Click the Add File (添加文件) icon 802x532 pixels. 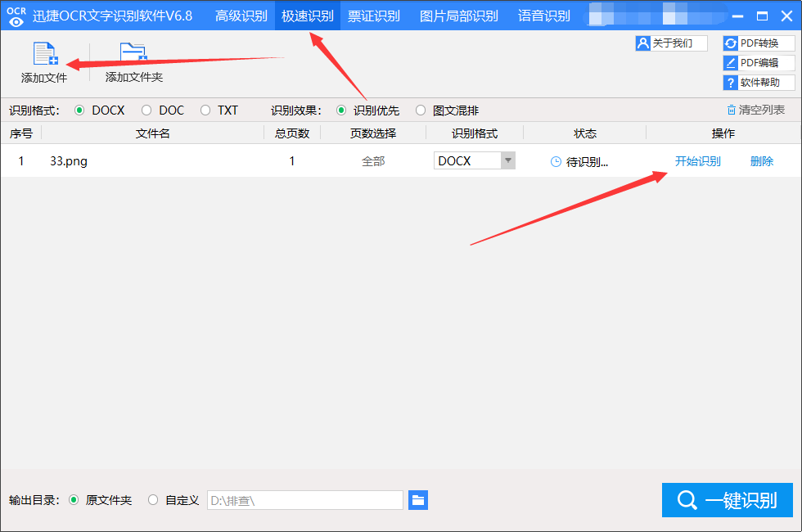click(x=46, y=54)
